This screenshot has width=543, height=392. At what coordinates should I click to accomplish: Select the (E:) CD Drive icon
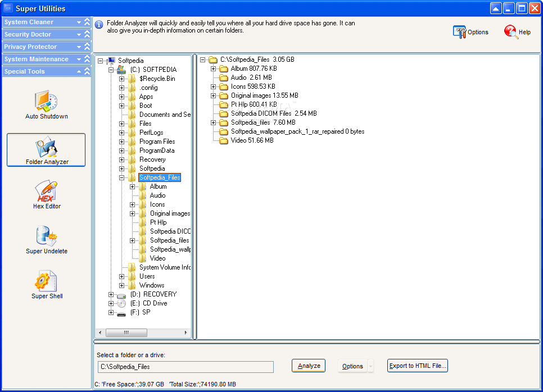121,303
